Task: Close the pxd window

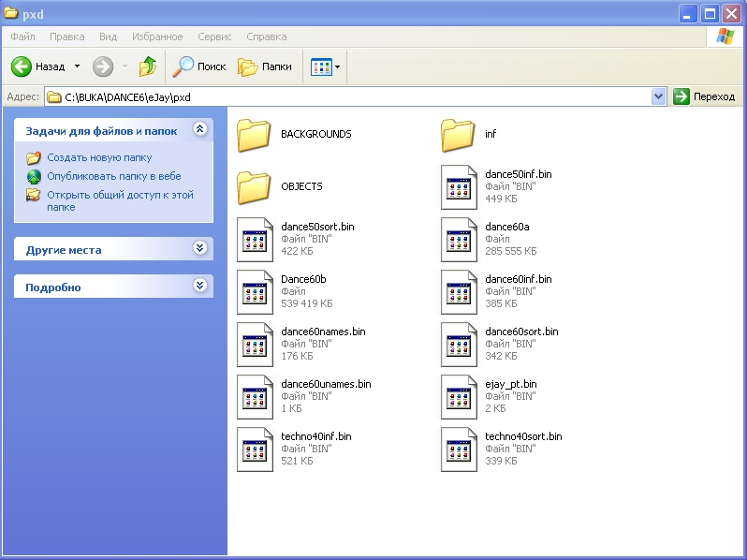Action: point(731,13)
